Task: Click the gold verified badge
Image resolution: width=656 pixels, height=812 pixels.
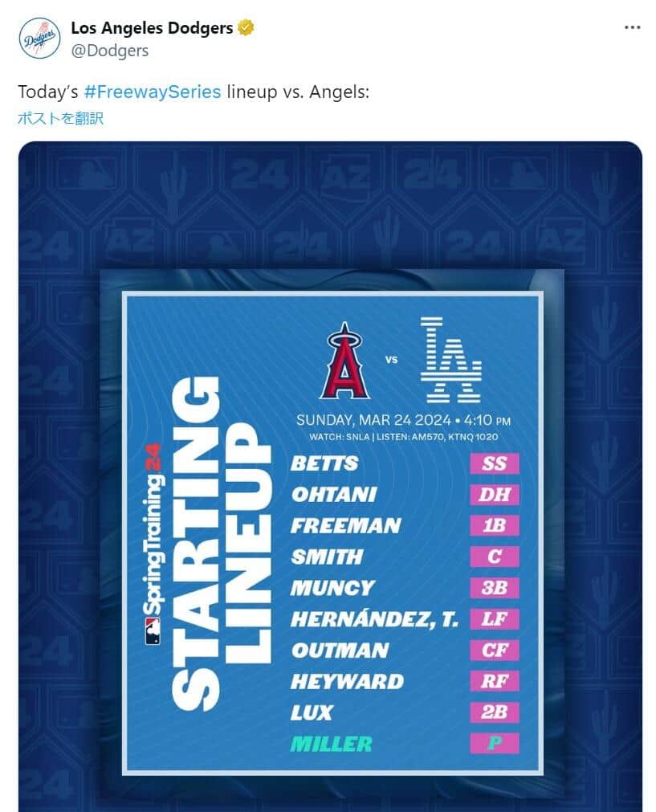Action: coord(246,28)
